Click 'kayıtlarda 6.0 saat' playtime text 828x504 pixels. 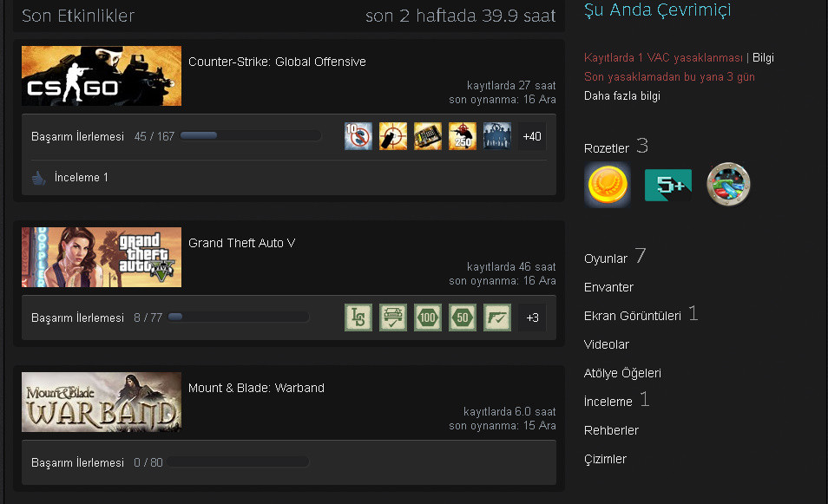(509, 412)
